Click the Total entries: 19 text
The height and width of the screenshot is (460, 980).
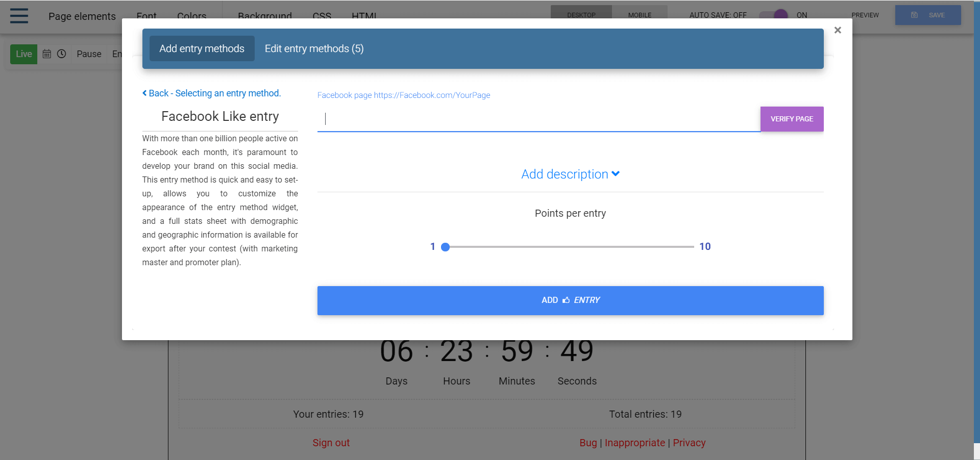point(645,414)
